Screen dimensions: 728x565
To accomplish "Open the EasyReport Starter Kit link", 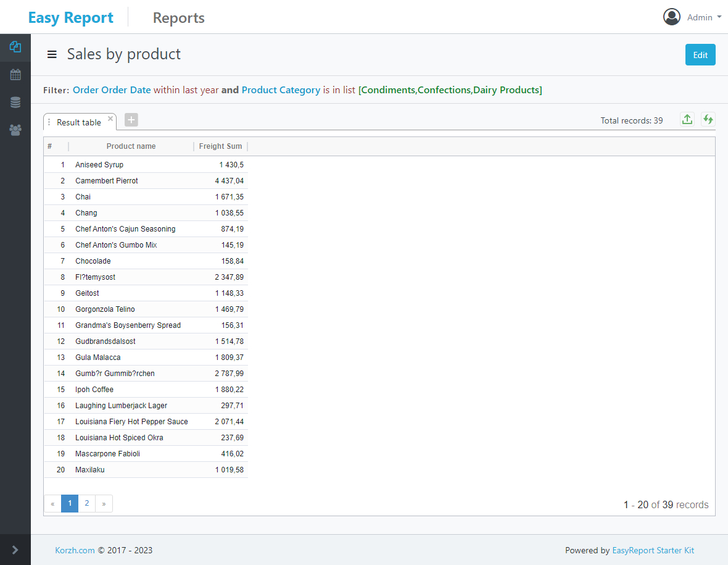I will click(653, 550).
